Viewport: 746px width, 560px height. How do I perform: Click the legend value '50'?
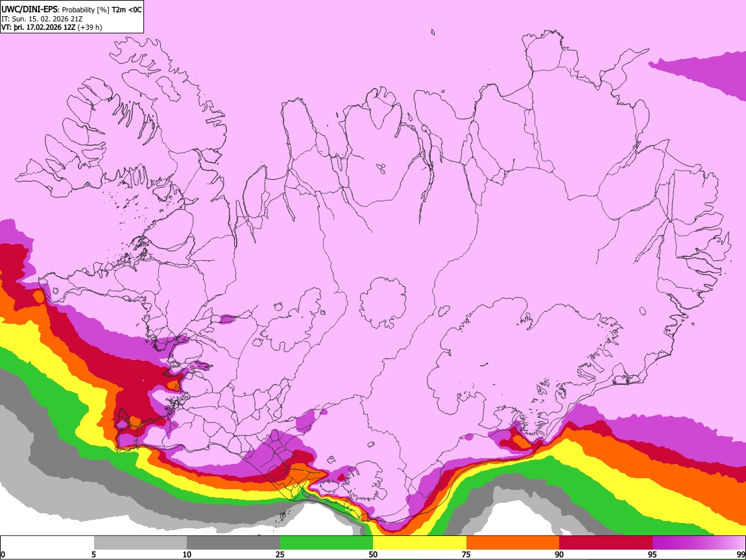click(x=373, y=554)
